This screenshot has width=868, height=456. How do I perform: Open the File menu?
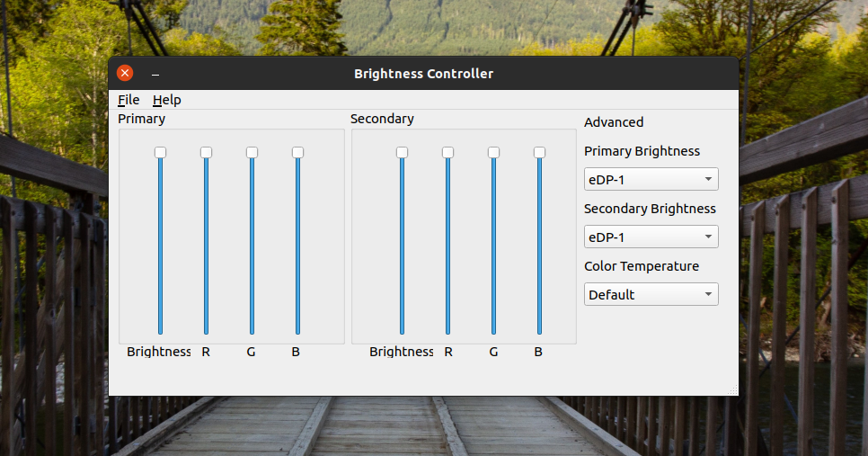coord(128,100)
